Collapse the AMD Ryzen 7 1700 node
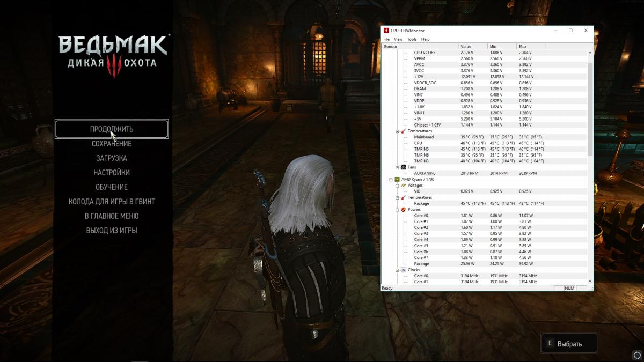The height and width of the screenshot is (362, 644). point(391,179)
